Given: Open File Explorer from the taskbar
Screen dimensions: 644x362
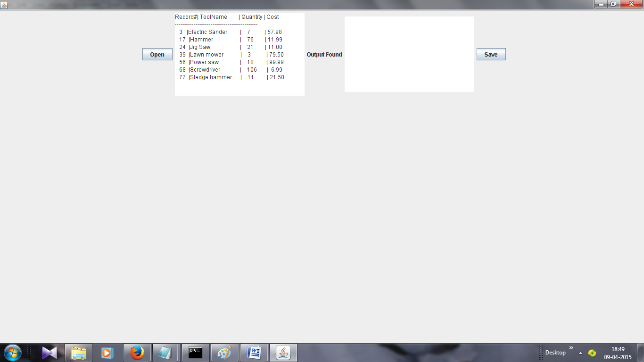Looking at the screenshot, I should [79, 353].
